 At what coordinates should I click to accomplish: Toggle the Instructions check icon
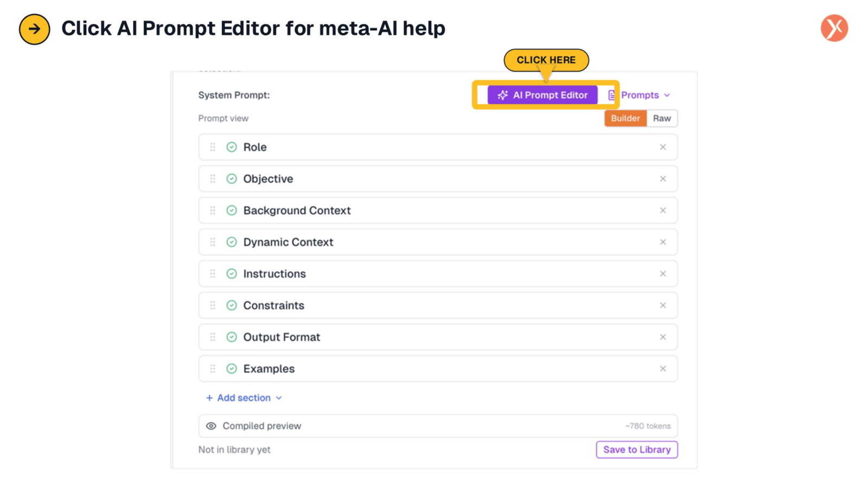click(232, 274)
